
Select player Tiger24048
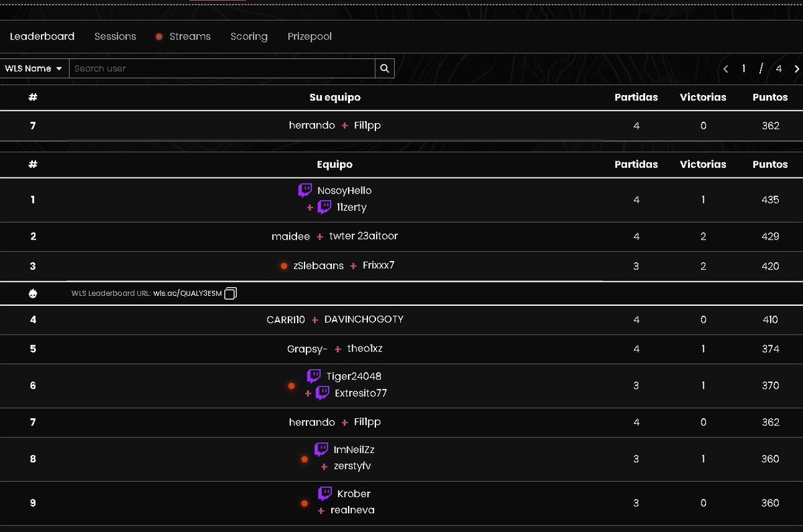(354, 376)
